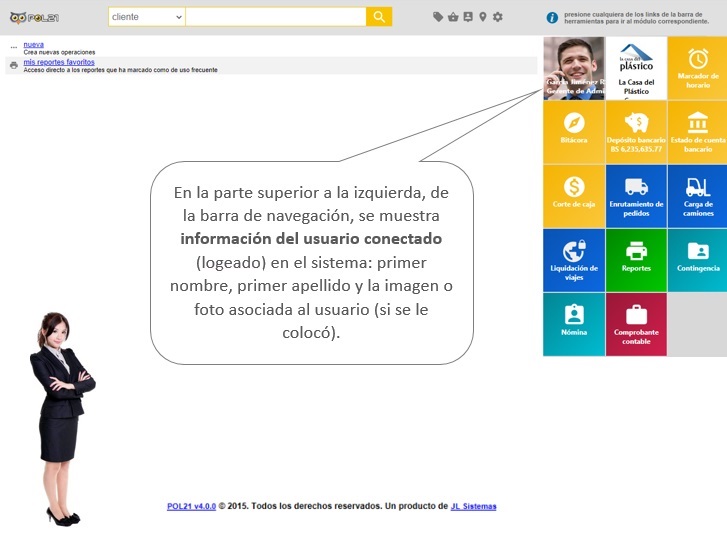
Task: Open the cliente search type dropdown
Action: click(x=147, y=17)
